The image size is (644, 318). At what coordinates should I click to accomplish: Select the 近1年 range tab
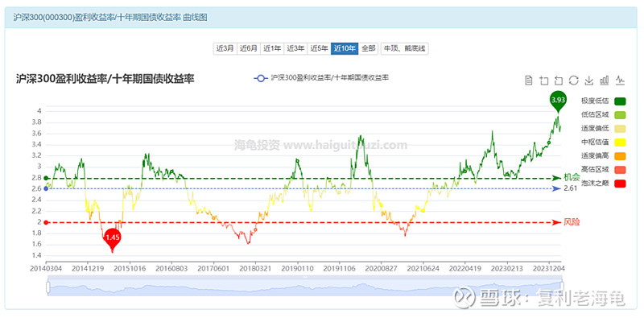click(272, 48)
